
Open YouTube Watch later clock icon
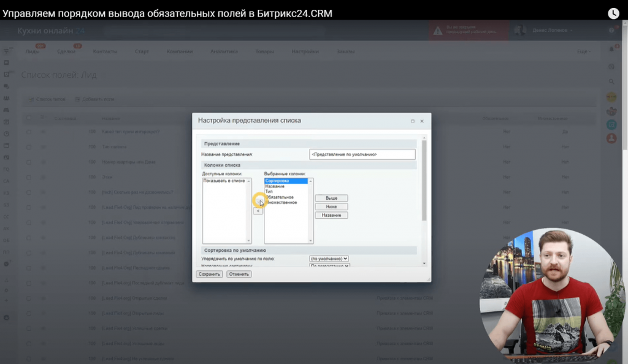(x=613, y=13)
